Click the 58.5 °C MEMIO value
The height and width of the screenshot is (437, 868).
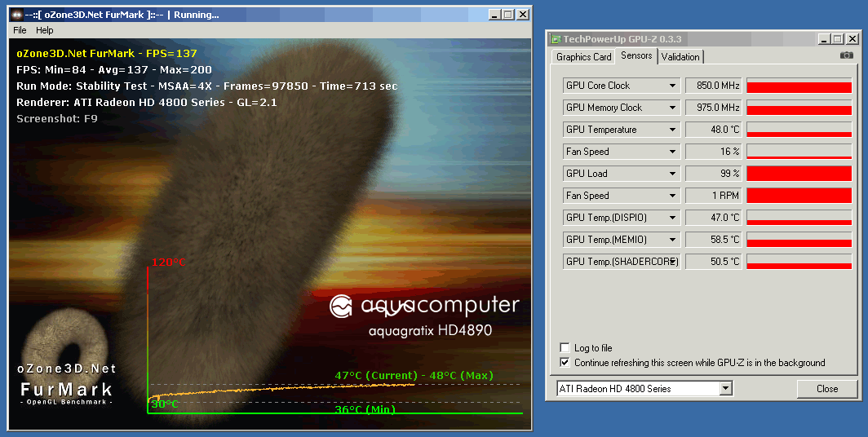point(714,240)
